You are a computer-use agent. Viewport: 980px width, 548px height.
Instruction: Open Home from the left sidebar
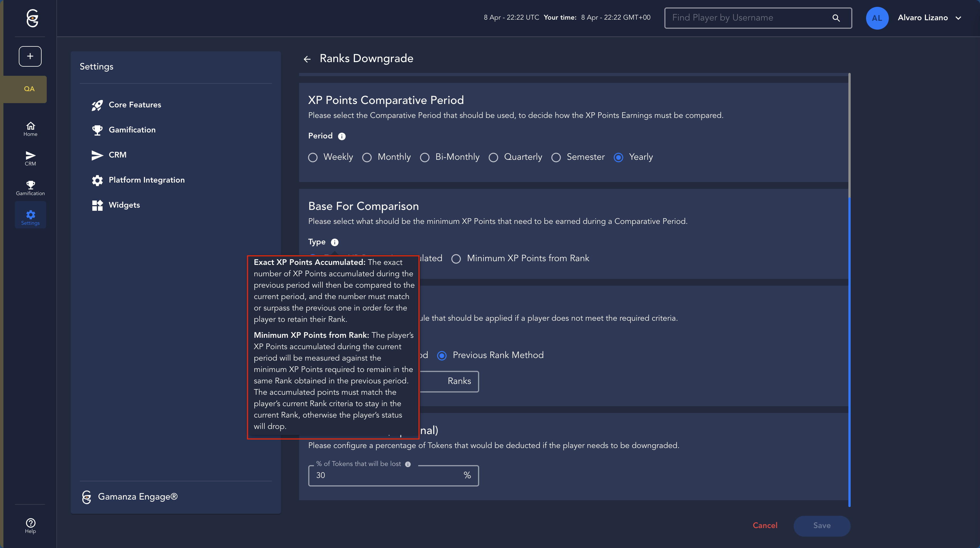click(30, 129)
